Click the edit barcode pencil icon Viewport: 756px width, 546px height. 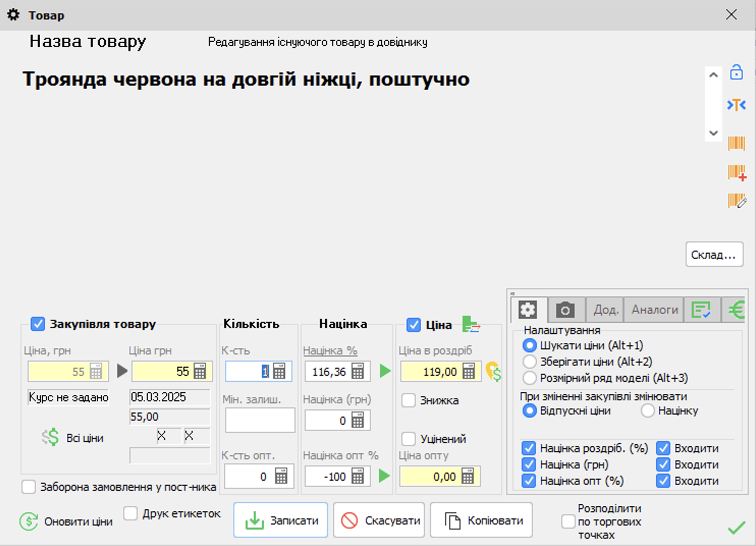pyautogui.click(x=737, y=201)
